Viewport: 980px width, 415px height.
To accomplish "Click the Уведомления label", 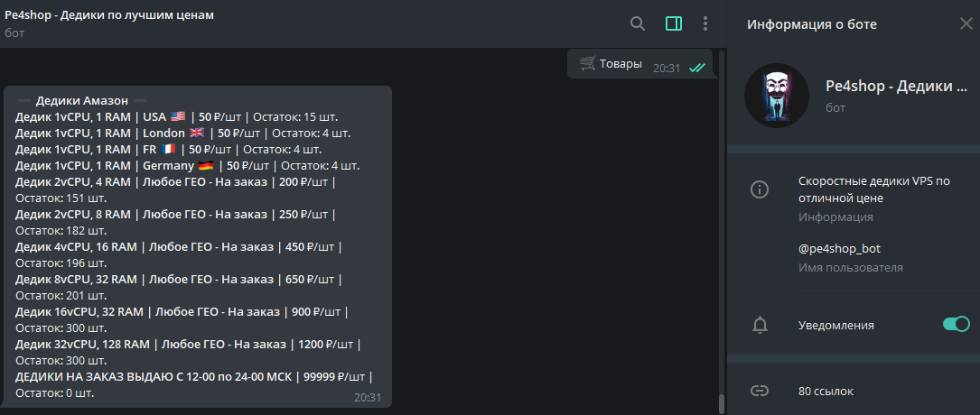I will [x=836, y=325].
